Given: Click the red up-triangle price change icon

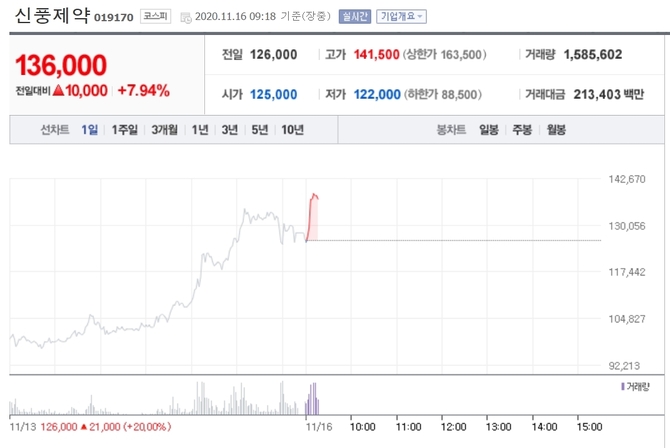Looking at the screenshot, I should pyautogui.click(x=59, y=91).
